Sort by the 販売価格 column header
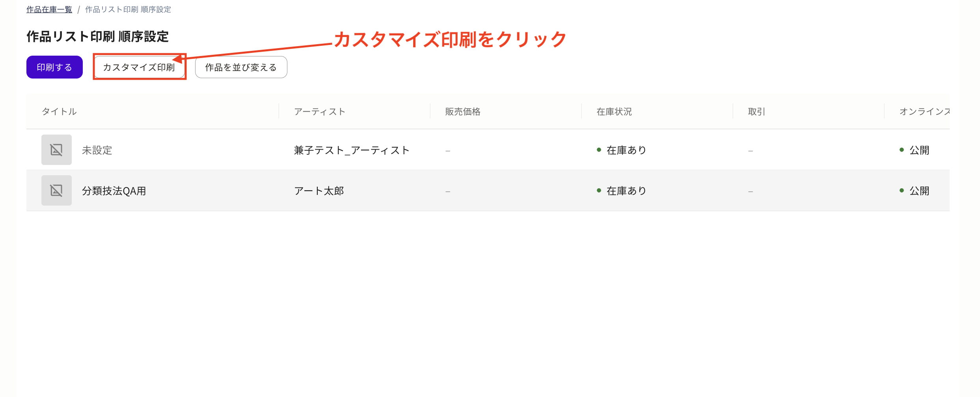The height and width of the screenshot is (397, 980). (x=464, y=111)
